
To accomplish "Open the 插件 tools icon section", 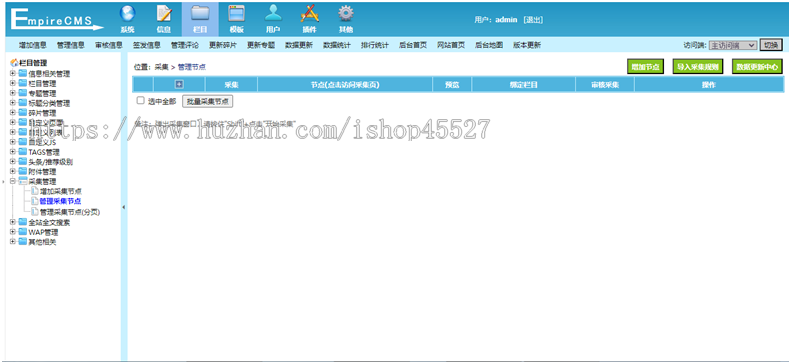I will click(309, 19).
